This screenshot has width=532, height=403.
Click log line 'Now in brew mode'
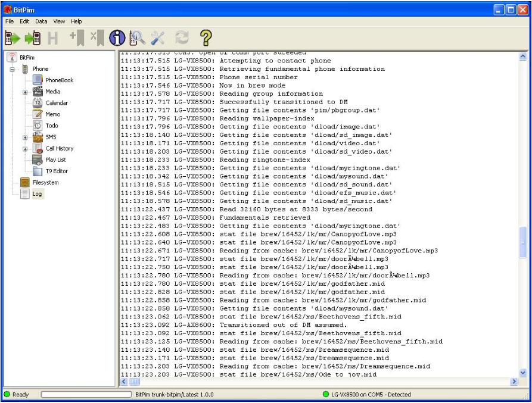(253, 85)
